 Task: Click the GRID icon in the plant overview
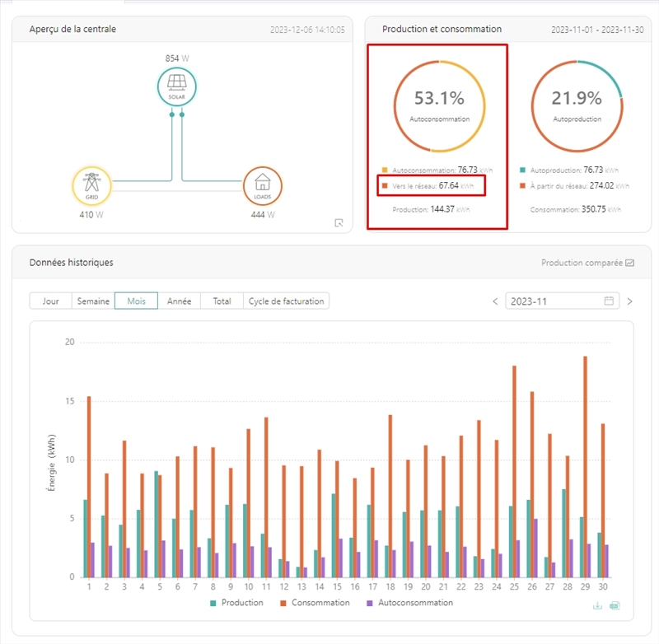coord(93,183)
